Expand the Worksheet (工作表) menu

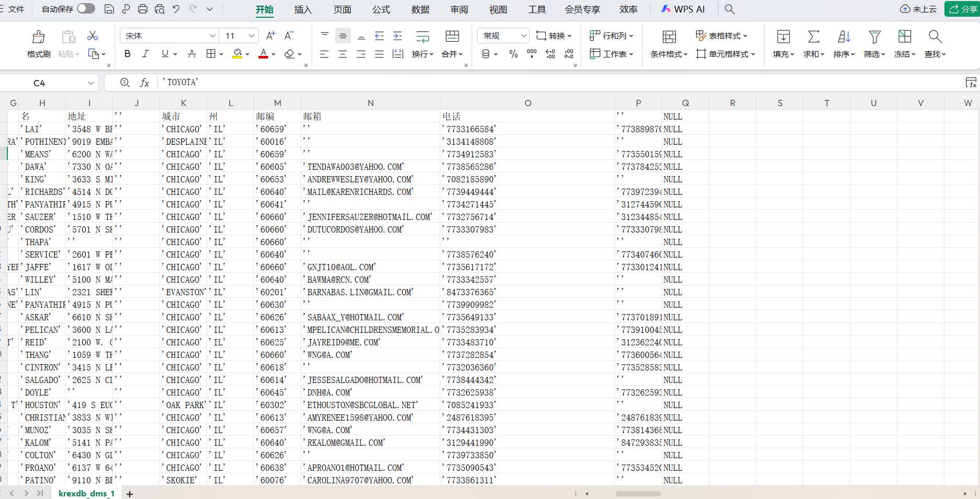coord(611,54)
